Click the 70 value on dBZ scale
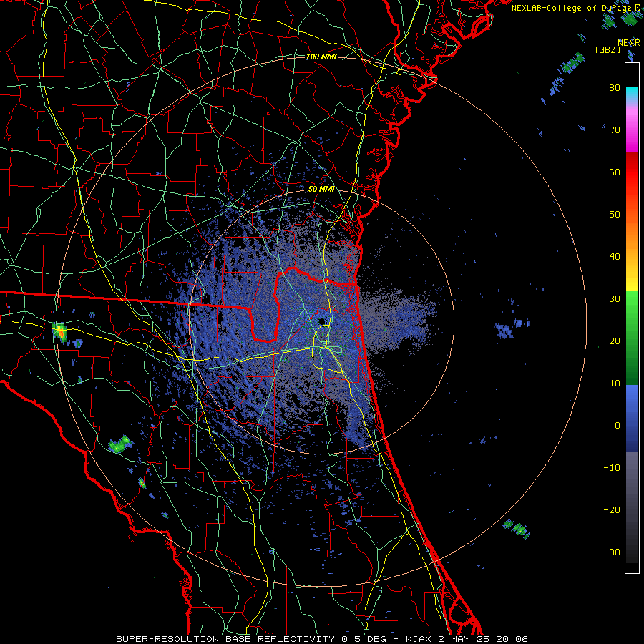Screen dimensions: 644x644 point(615,130)
